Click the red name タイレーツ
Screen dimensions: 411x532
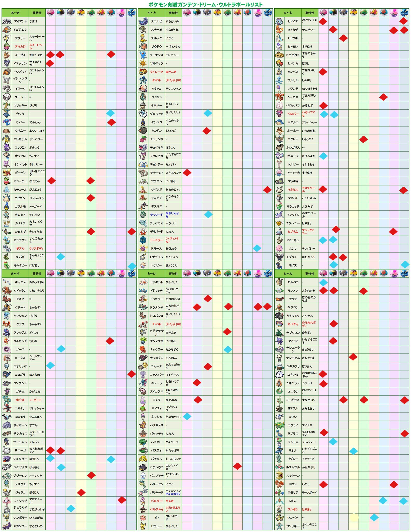tap(156, 72)
